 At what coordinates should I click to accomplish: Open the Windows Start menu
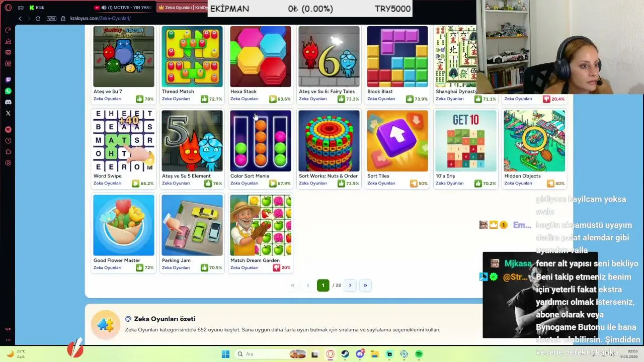click(225, 354)
